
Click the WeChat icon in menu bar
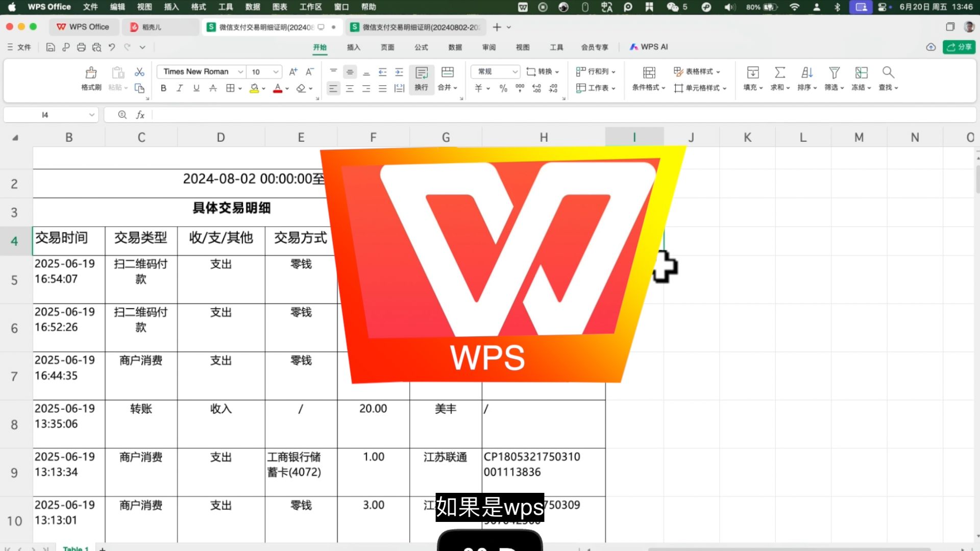[672, 7]
